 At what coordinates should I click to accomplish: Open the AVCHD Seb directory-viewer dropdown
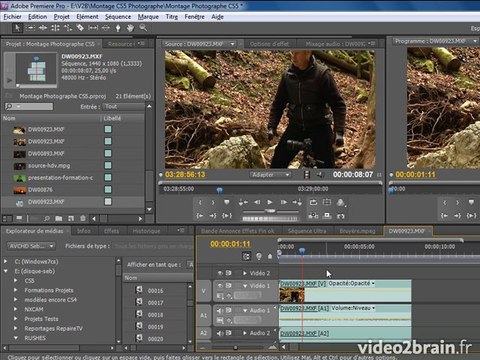[31, 246]
